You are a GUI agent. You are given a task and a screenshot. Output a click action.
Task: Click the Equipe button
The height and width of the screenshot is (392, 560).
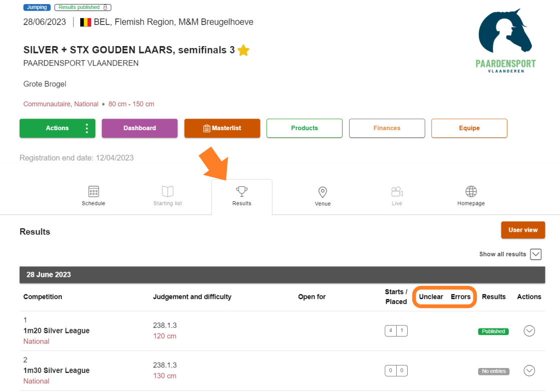point(469,128)
